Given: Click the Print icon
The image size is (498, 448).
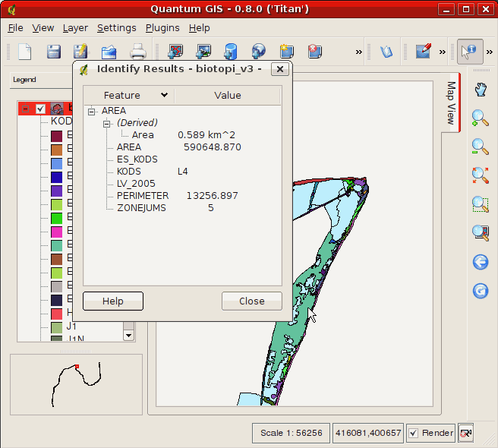Looking at the screenshot, I should coord(138,52).
